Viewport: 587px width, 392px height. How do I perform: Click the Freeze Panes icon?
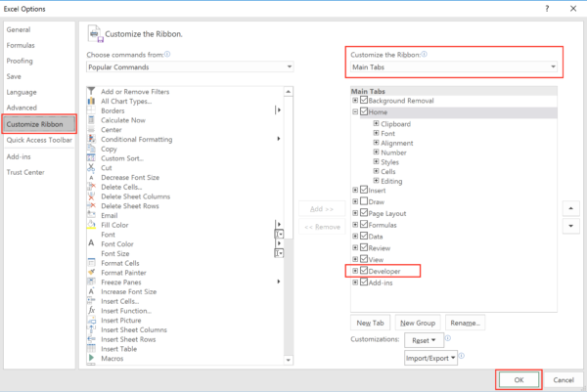point(91,282)
